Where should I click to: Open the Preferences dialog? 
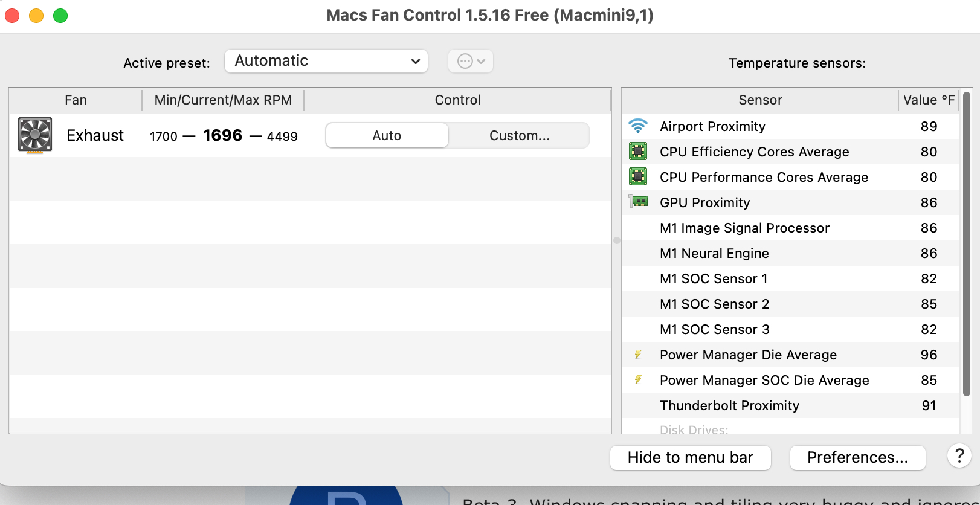[x=857, y=457]
